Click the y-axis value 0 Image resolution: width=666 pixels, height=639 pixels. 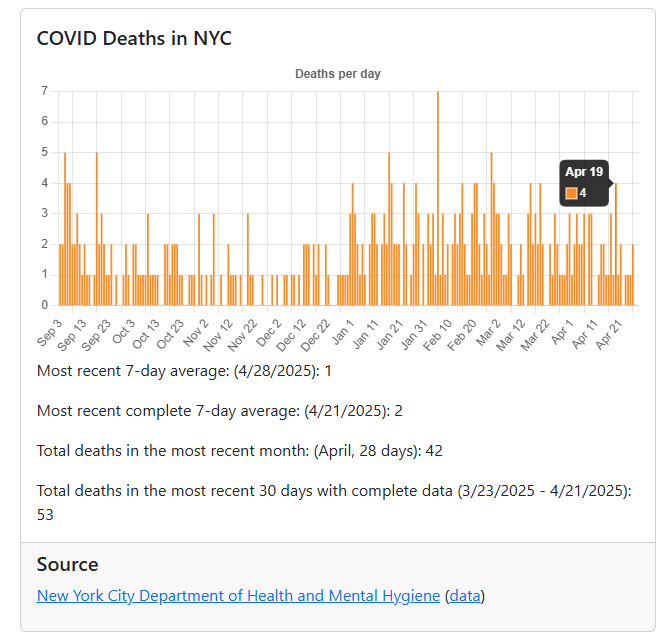coord(44,305)
